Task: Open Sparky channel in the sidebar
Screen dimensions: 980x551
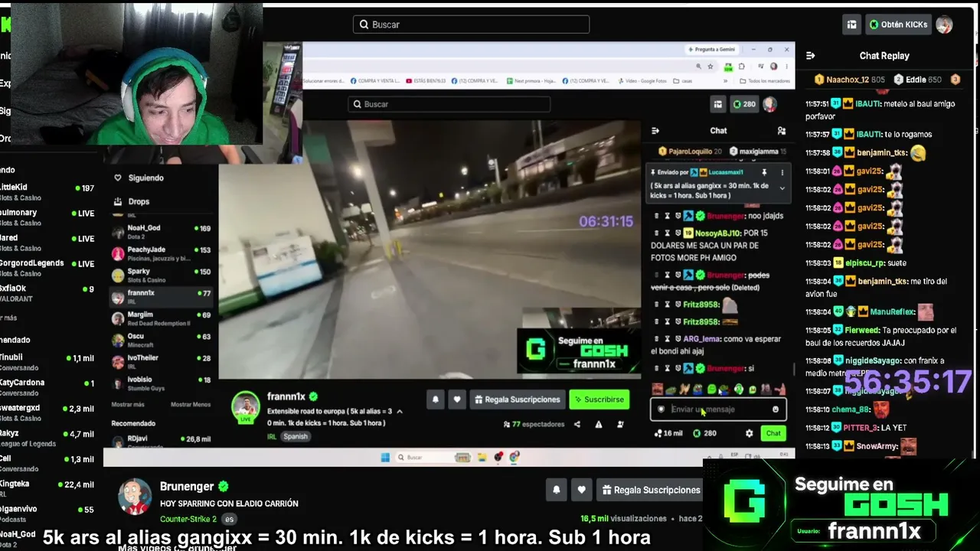Action: pyautogui.click(x=162, y=275)
